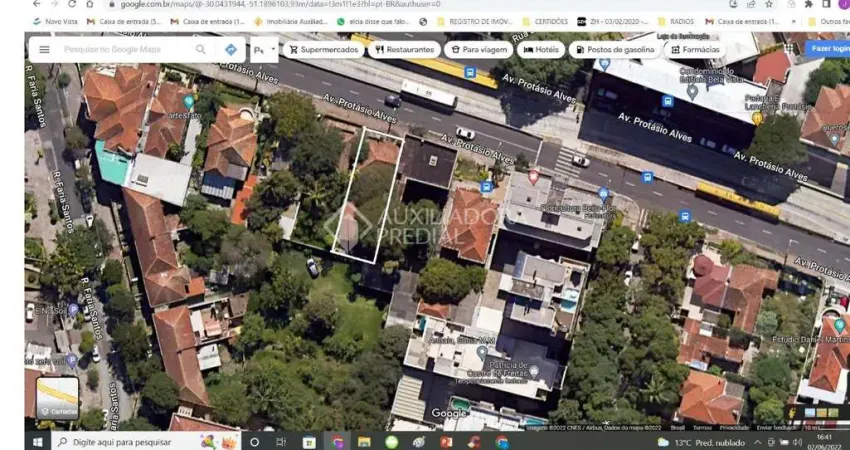Image resolution: width=850 pixels, height=450 pixels.
Task: Open the 'elcia disse que falo...' WhatsApp bookmark
Action: click(374, 22)
